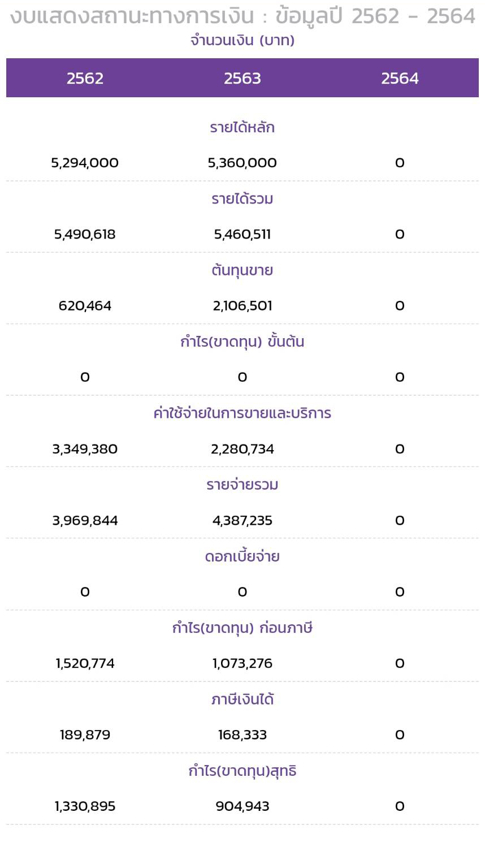Image resolution: width=485 pixels, height=868 pixels.
Task: Click the จำนวนเงิน (บาท) subtitle
Action: click(242, 40)
